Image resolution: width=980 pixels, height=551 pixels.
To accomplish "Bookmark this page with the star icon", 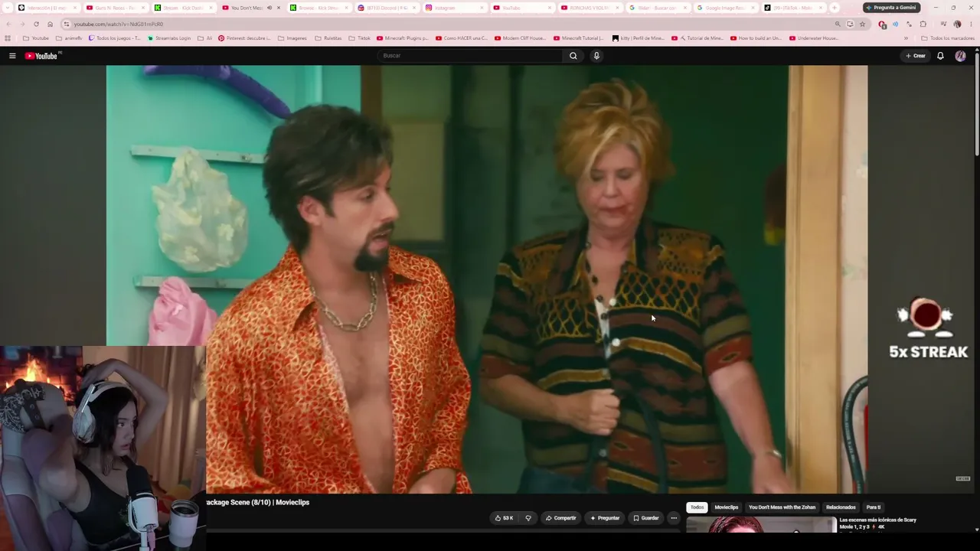I will click(862, 24).
